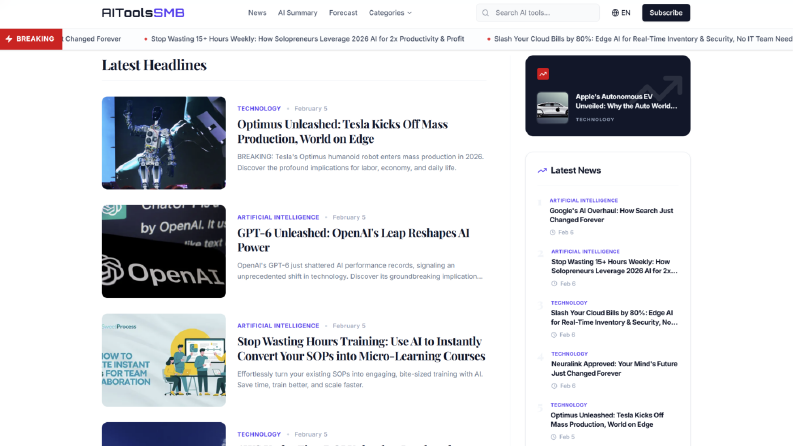793x446 pixels.
Task: Click TECHNOLOGY tag on the bottom partial article
Action: [x=259, y=434]
